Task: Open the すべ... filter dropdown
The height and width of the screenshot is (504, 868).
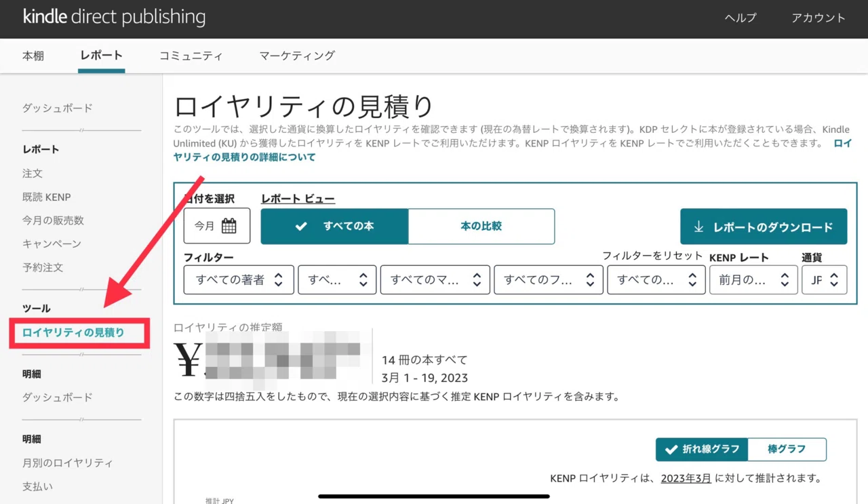Action: [337, 279]
